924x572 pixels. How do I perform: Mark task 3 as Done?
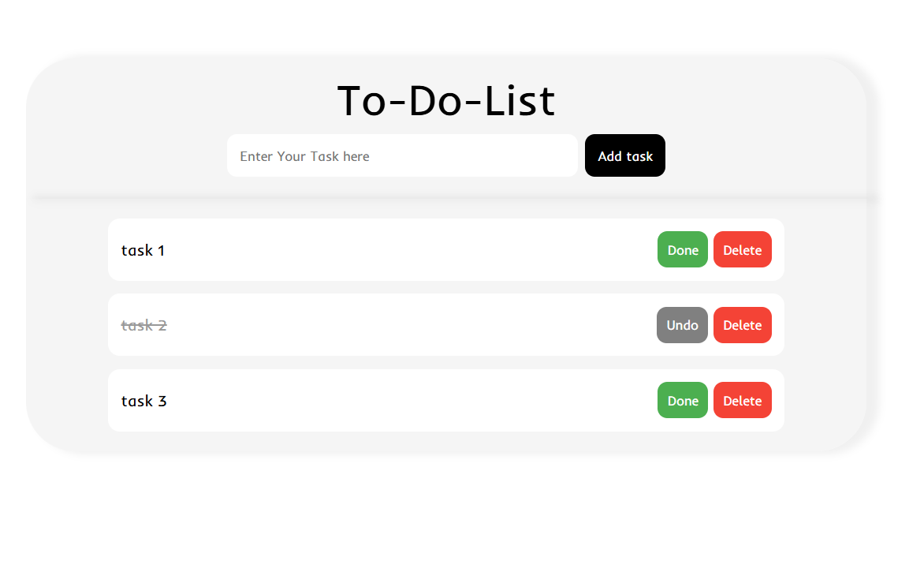[683, 401]
